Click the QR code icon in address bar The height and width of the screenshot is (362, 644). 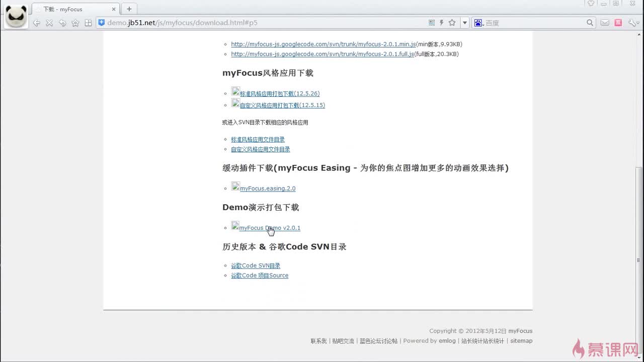click(432, 23)
